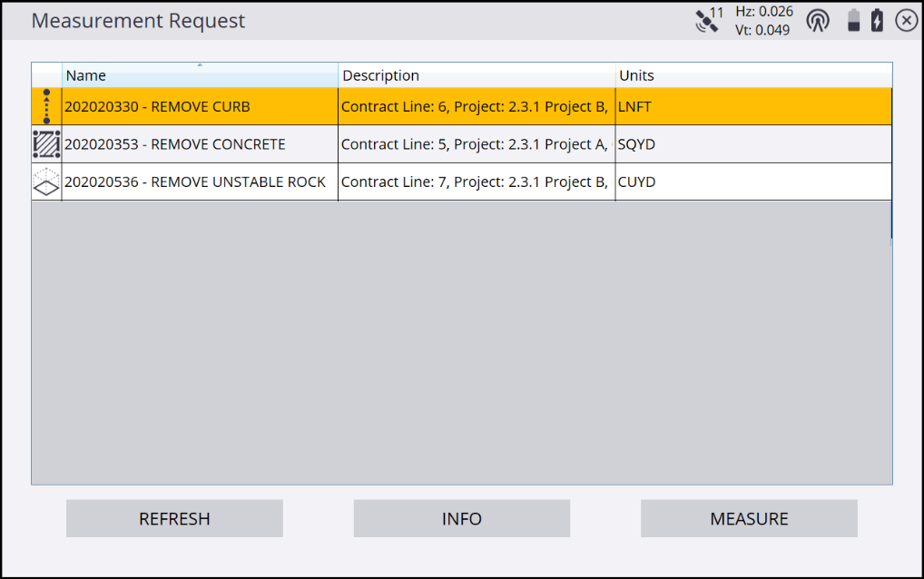This screenshot has height=579, width=924.
Task: Click the charging battery icon
Action: coord(877,21)
